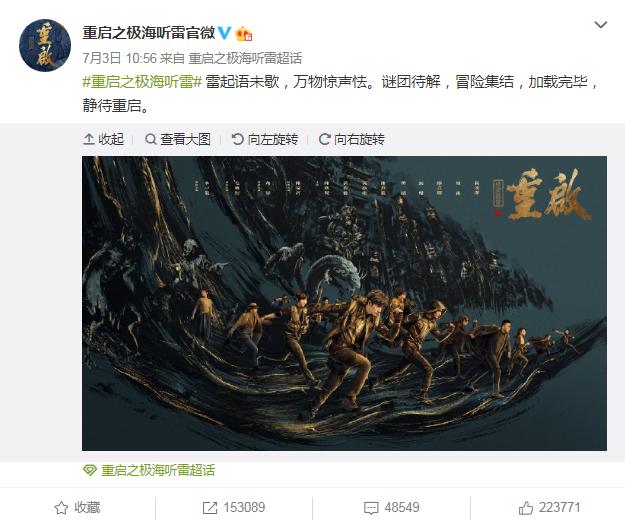Toggle 收藏 favorite star
This screenshot has height=524, width=625.
pos(77,508)
